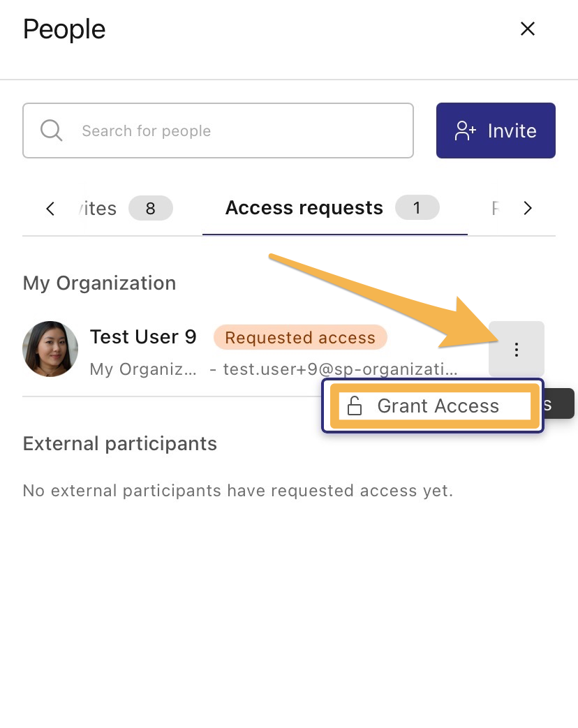Click the Requested access badge
Viewport: 578px width, 728px height.
tap(300, 337)
